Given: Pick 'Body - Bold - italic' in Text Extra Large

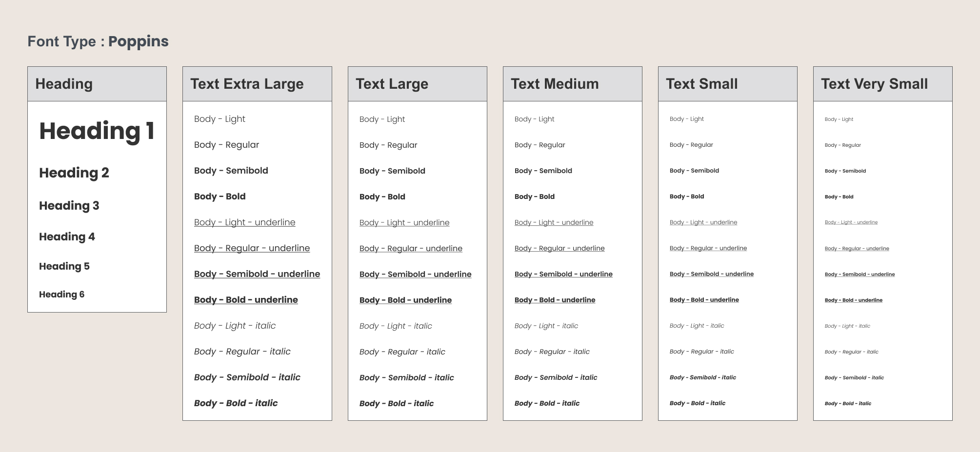Looking at the screenshot, I should click(x=236, y=403).
